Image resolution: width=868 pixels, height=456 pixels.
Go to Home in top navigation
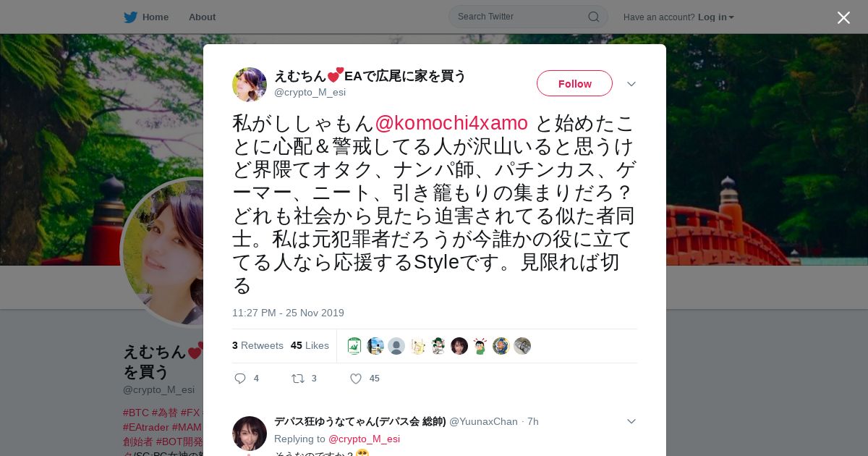(x=156, y=17)
